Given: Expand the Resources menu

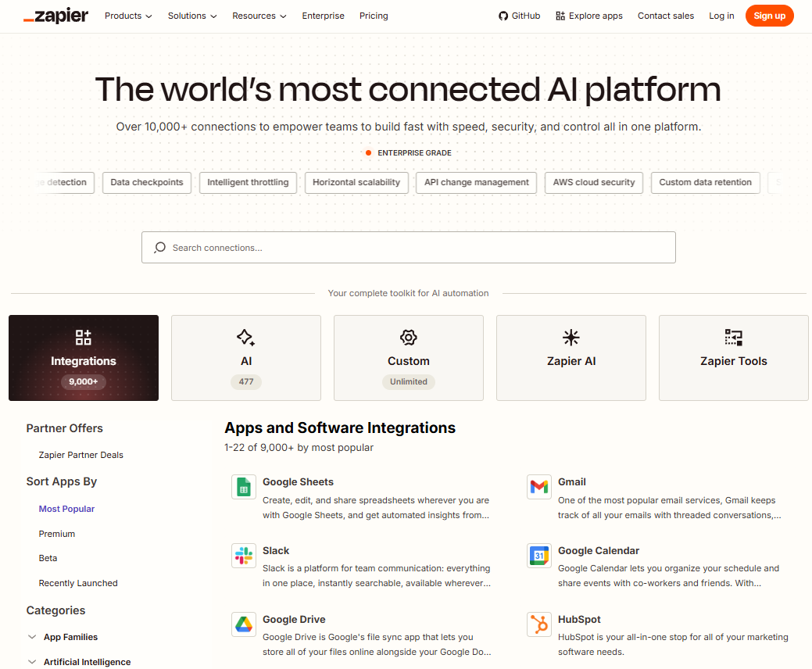Looking at the screenshot, I should pos(259,16).
